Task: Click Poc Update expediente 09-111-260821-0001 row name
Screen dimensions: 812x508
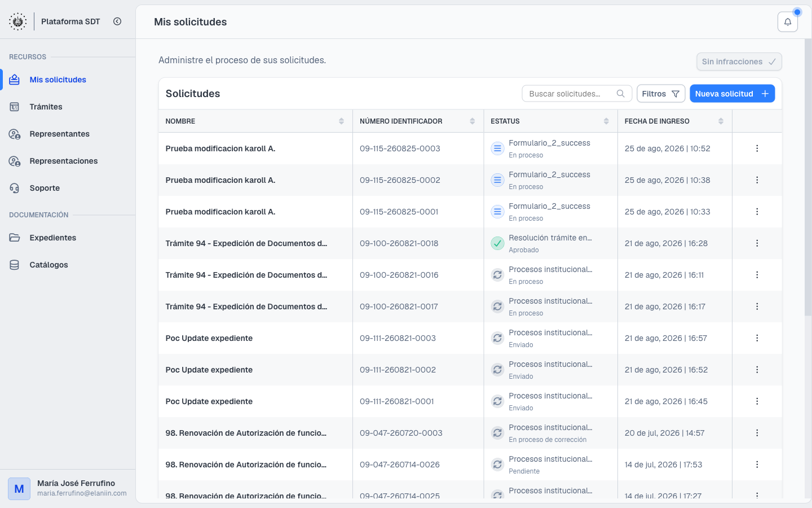Action: pos(209,401)
